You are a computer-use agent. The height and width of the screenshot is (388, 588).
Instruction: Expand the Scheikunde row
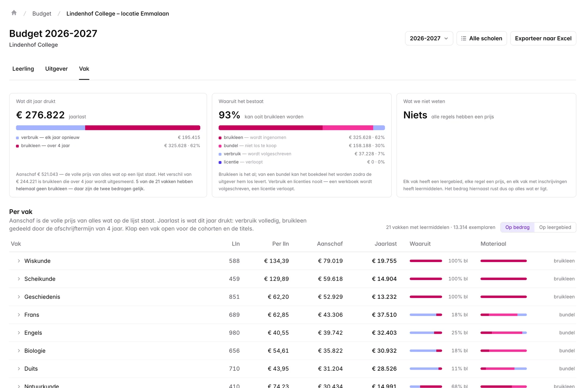click(19, 279)
